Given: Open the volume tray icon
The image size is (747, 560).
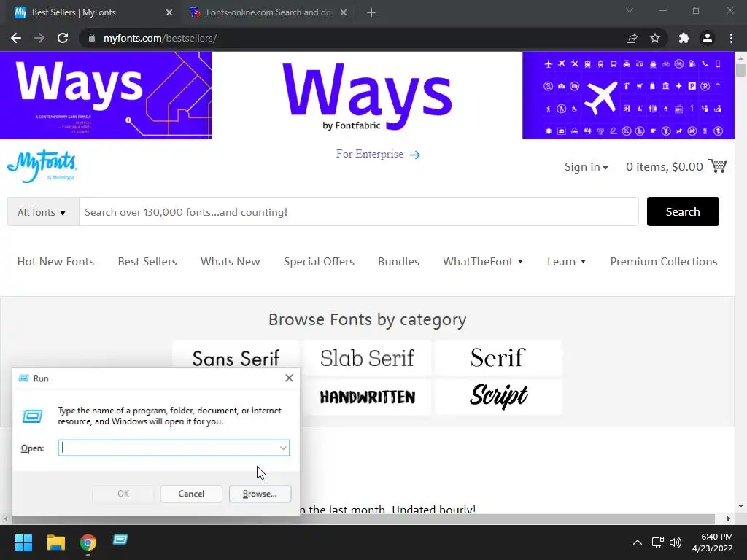Looking at the screenshot, I should (x=675, y=542).
